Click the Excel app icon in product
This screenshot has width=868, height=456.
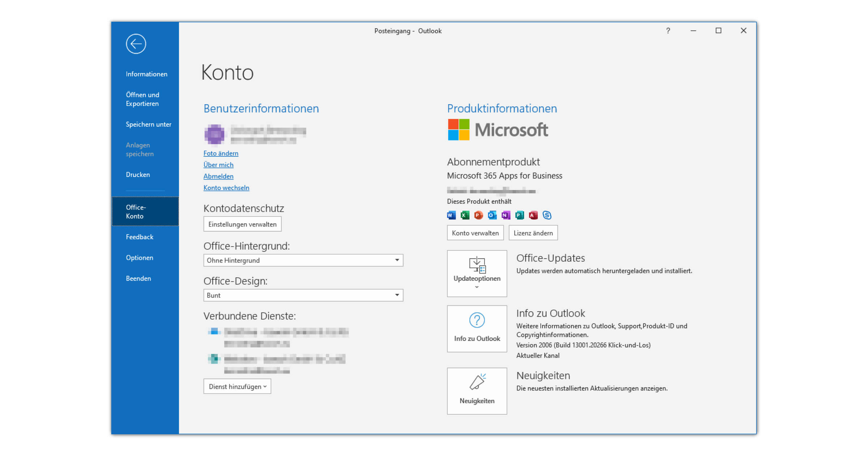point(465,215)
